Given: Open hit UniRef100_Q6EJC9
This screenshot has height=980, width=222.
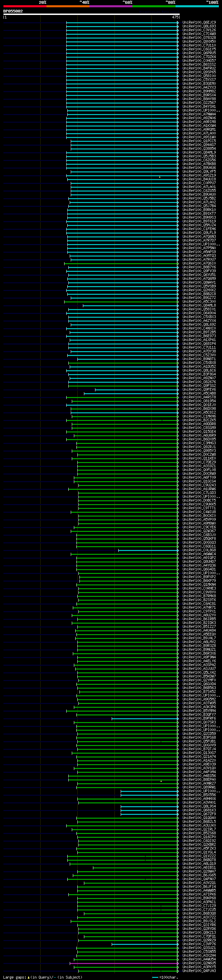Looking at the screenshot, I should (199, 23).
